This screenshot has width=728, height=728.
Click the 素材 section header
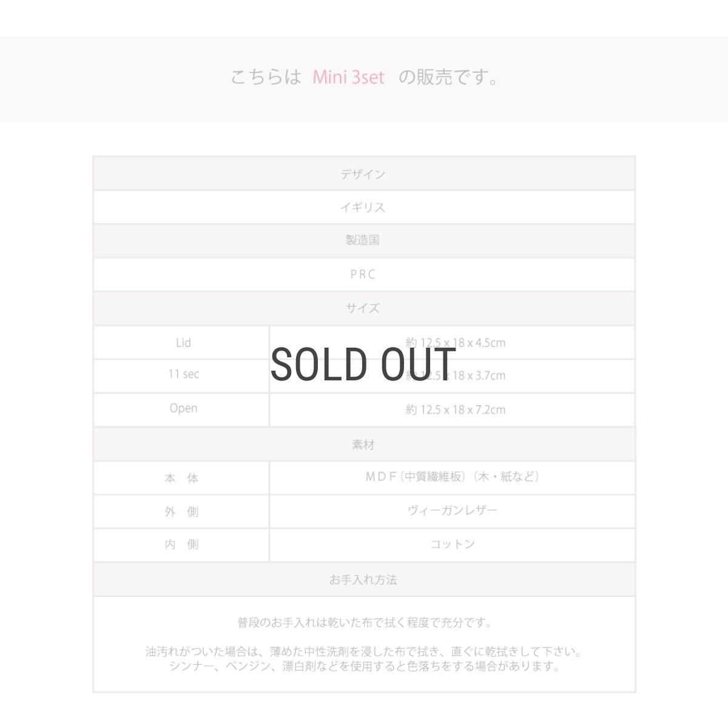tap(363, 445)
